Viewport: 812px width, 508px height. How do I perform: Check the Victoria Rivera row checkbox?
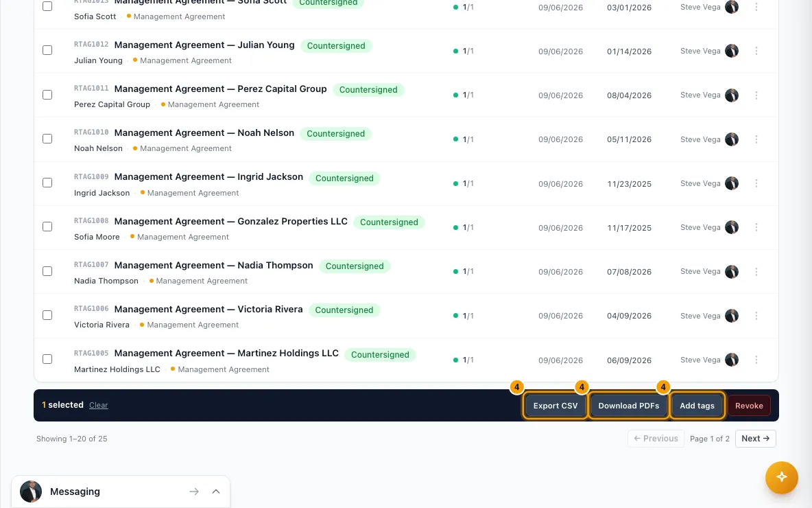click(x=47, y=315)
